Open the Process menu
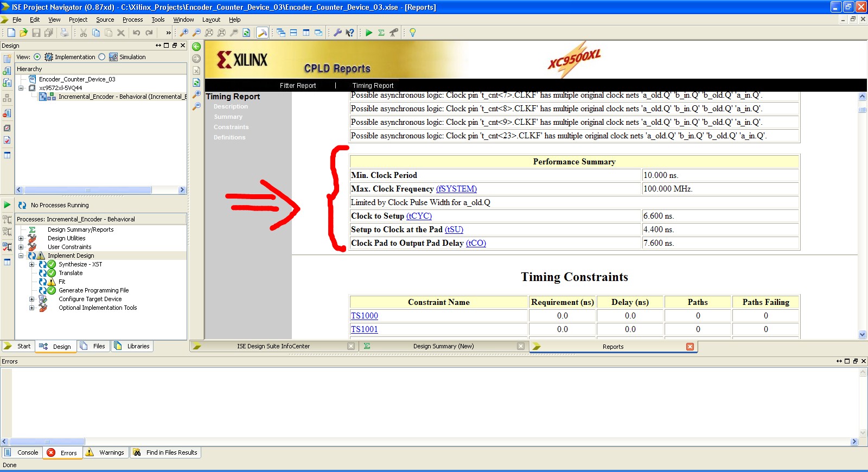The height and width of the screenshot is (472, 868). [132, 20]
